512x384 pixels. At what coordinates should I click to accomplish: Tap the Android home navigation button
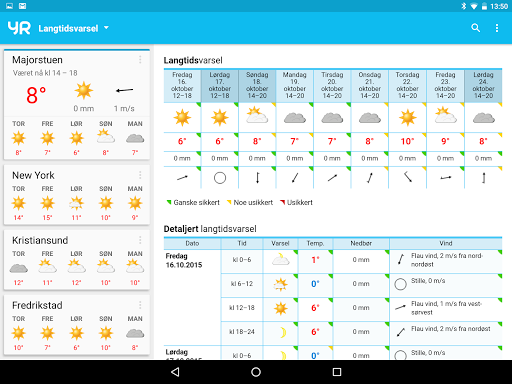click(256, 372)
